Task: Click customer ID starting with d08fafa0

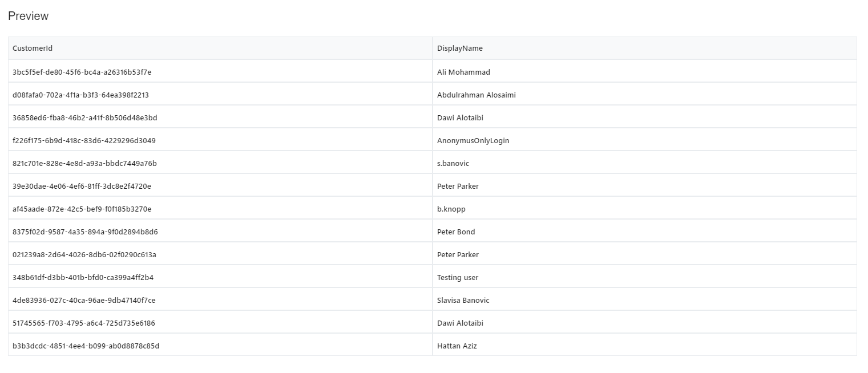Action: point(80,95)
